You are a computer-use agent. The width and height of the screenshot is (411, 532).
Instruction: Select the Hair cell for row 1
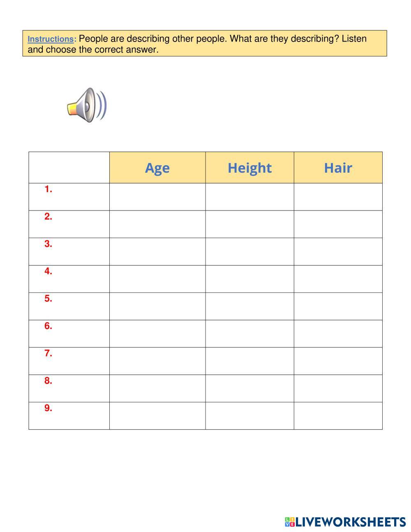click(338, 197)
